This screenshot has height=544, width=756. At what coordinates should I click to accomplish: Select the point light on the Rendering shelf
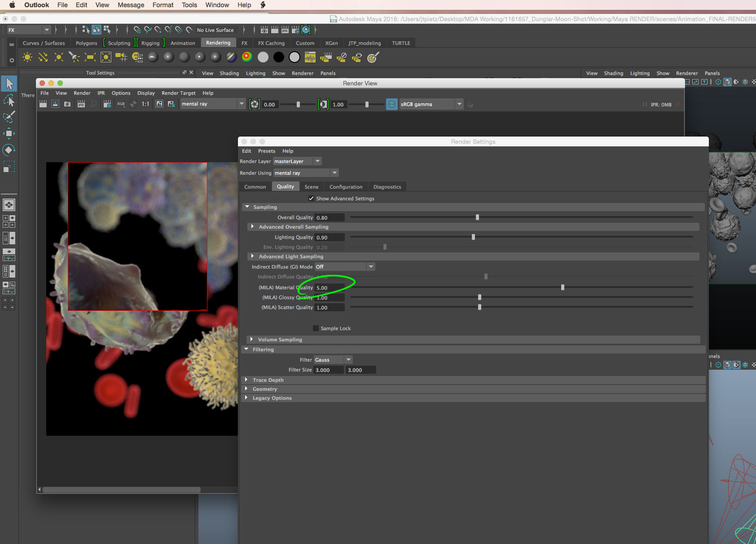[x=58, y=57]
